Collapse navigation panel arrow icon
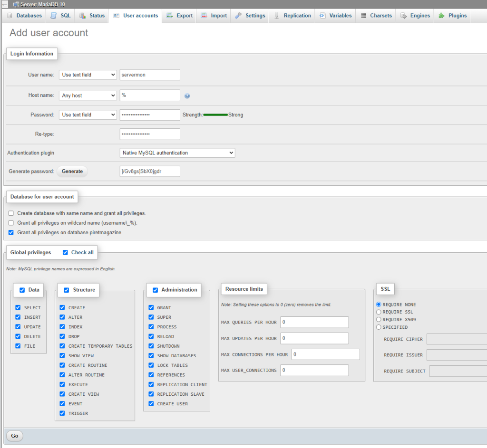 tap(5, 4)
